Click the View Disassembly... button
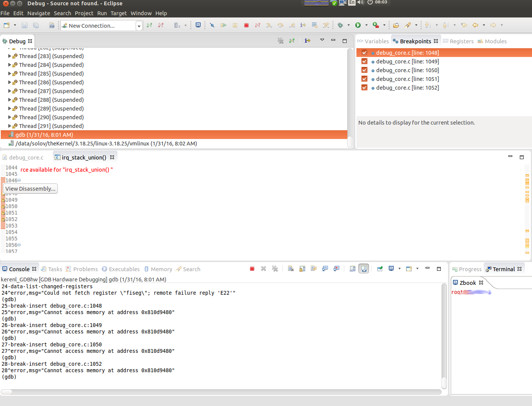 coord(30,189)
